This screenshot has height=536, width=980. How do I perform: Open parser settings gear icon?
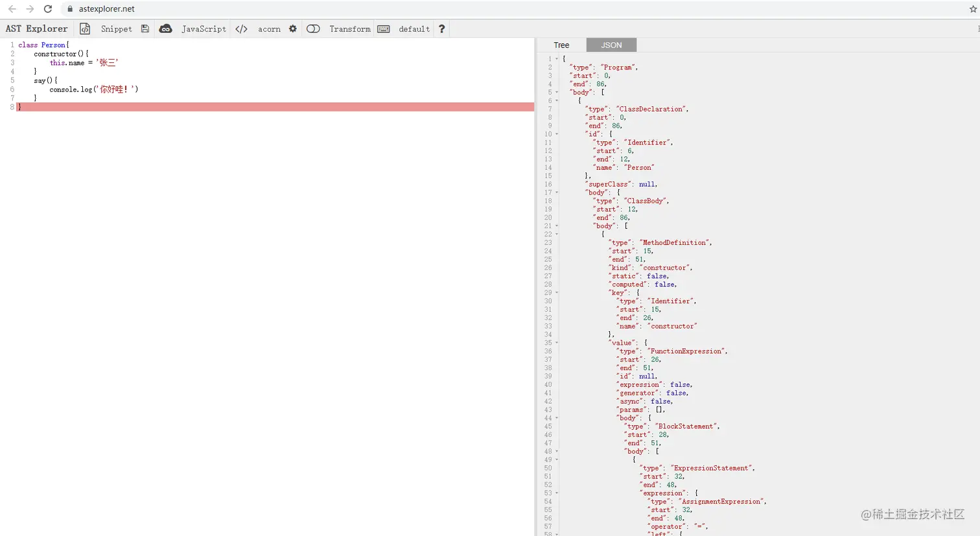293,29
